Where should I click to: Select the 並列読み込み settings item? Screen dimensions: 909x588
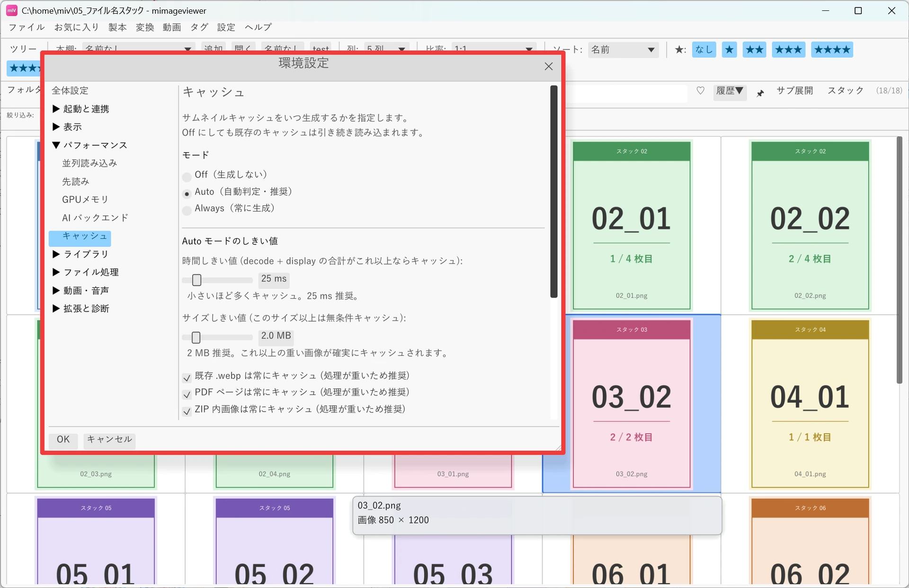tap(89, 163)
